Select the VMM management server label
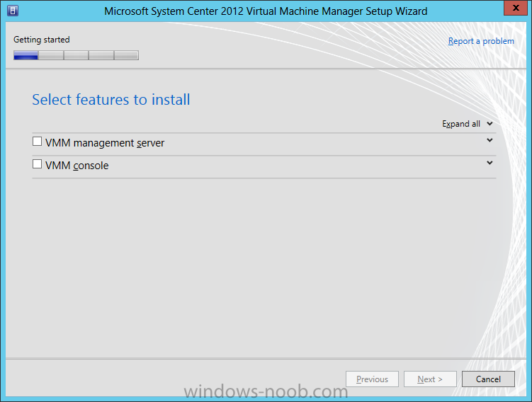The height and width of the screenshot is (402, 532). pyautogui.click(x=105, y=143)
